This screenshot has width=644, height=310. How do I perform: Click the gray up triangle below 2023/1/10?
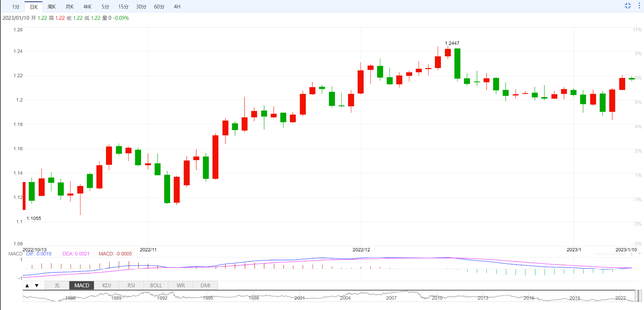pos(631,254)
